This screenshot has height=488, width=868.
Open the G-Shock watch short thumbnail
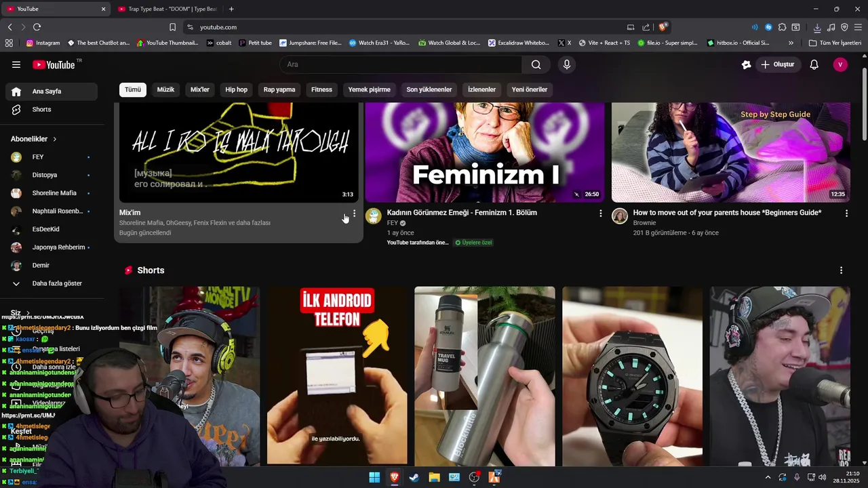click(x=633, y=376)
